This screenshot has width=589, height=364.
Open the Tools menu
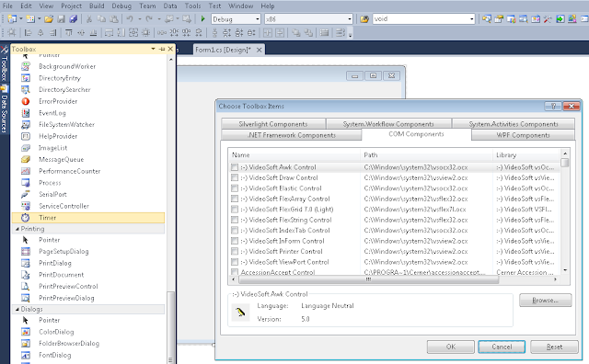192,6
